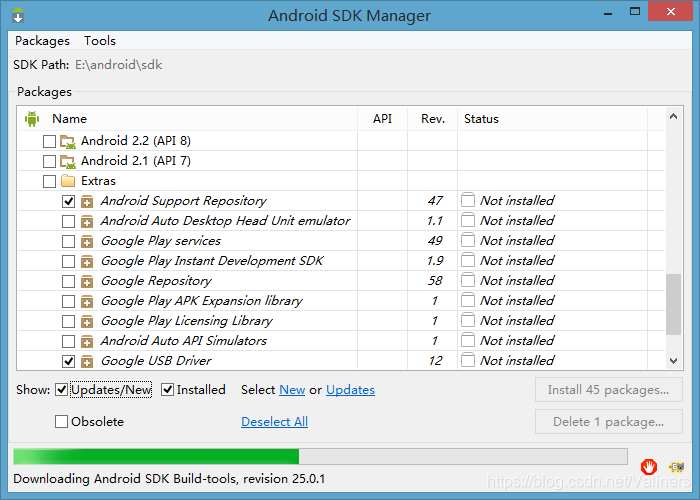The height and width of the screenshot is (500, 700).
Task: Click the status icon in the Google USB Driver row
Action: [468, 360]
